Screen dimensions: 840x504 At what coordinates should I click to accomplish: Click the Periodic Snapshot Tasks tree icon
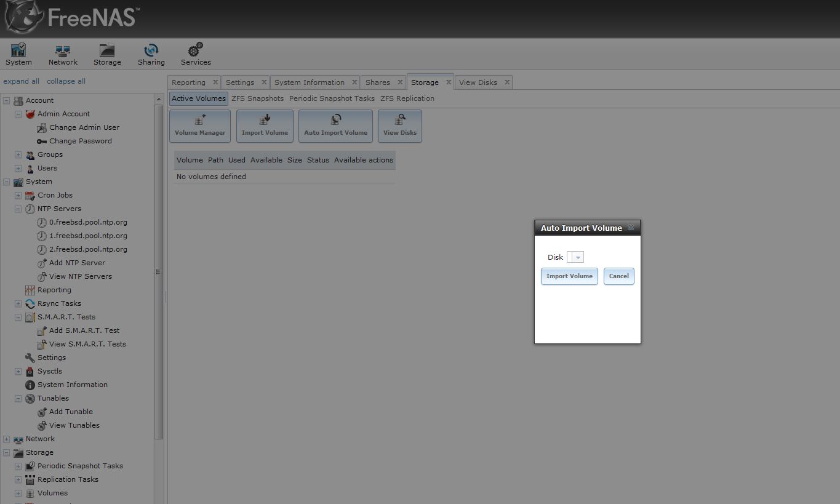click(x=30, y=466)
